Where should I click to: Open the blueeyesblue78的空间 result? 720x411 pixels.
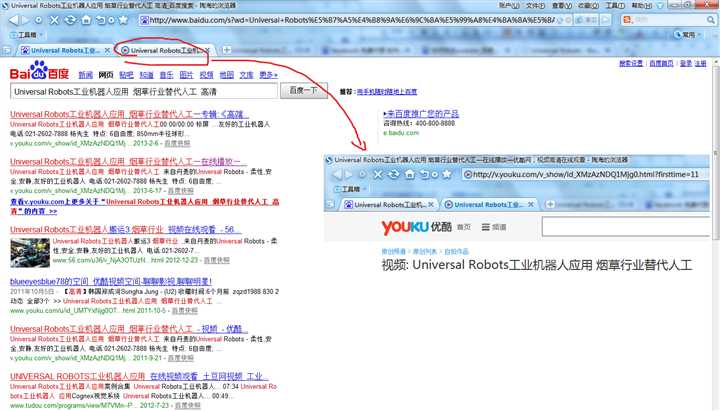tap(111, 282)
